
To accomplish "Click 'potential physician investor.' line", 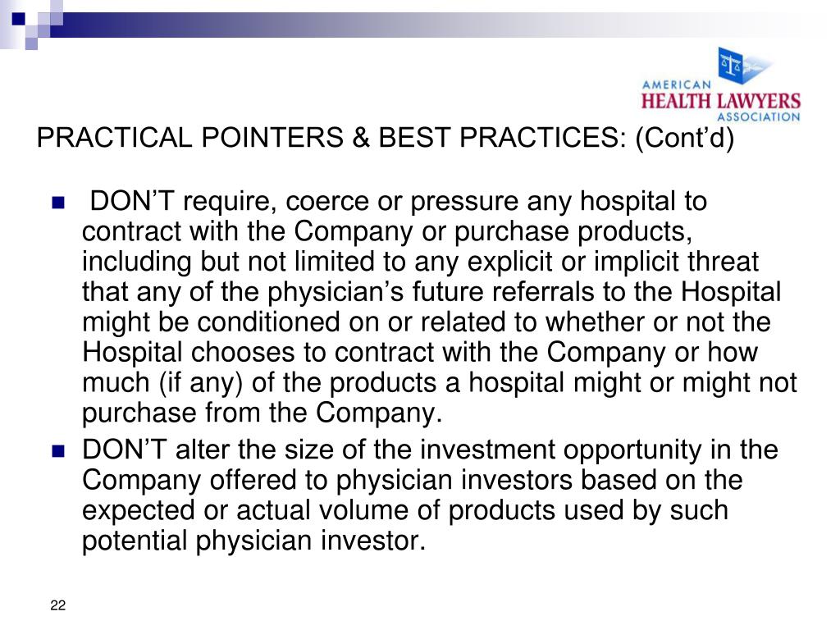I will pos(253,541).
